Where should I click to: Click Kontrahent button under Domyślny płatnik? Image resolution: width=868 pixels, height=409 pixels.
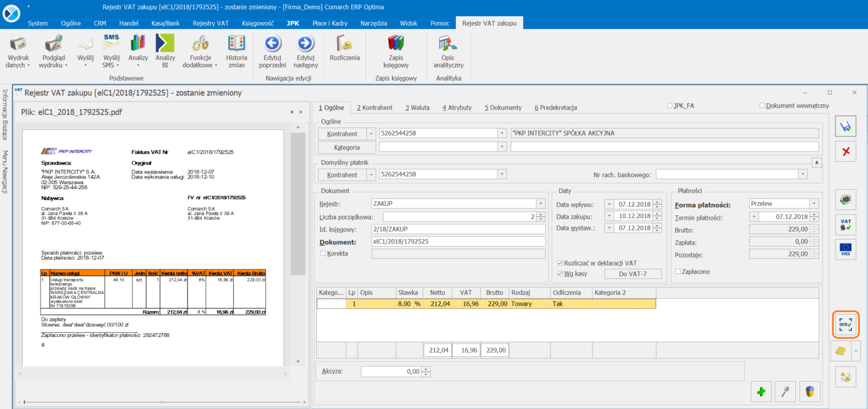342,174
